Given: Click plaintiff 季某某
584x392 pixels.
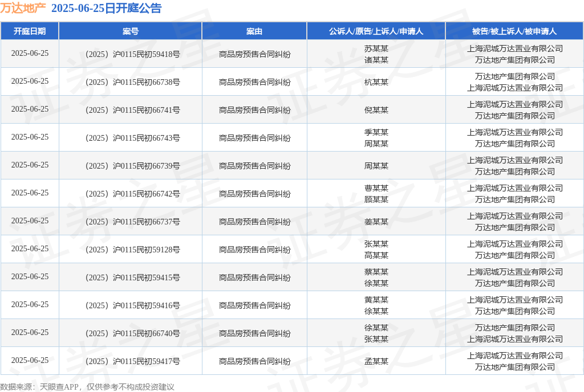Looking at the screenshot, I should point(376,132).
